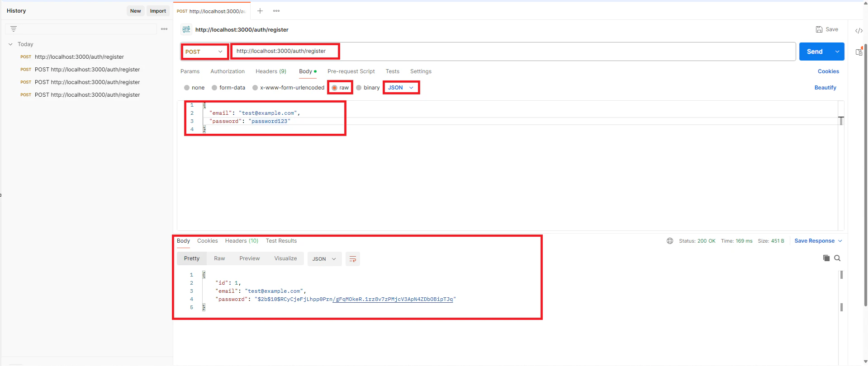Open the code snippet panel icon
Image resolution: width=868 pixels, height=366 pixels.
(859, 31)
